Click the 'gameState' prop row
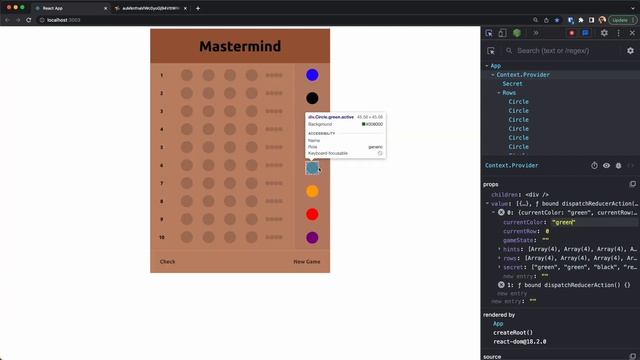The height and width of the screenshot is (360, 640). pyautogui.click(x=526, y=240)
